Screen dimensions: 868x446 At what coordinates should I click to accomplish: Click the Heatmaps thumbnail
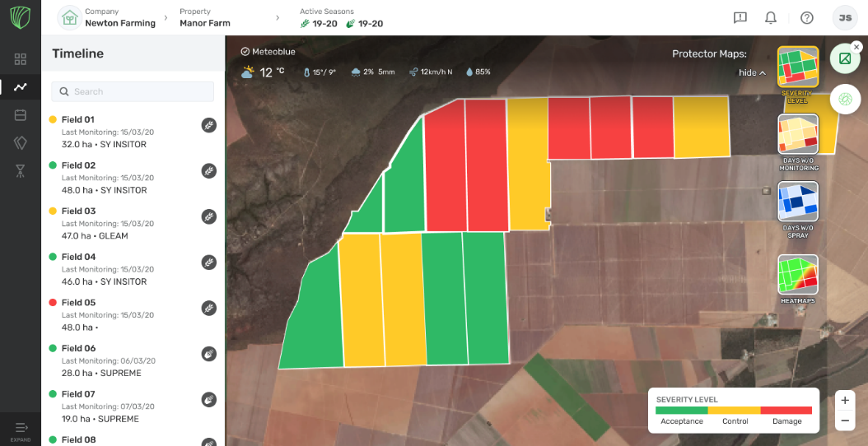click(798, 276)
